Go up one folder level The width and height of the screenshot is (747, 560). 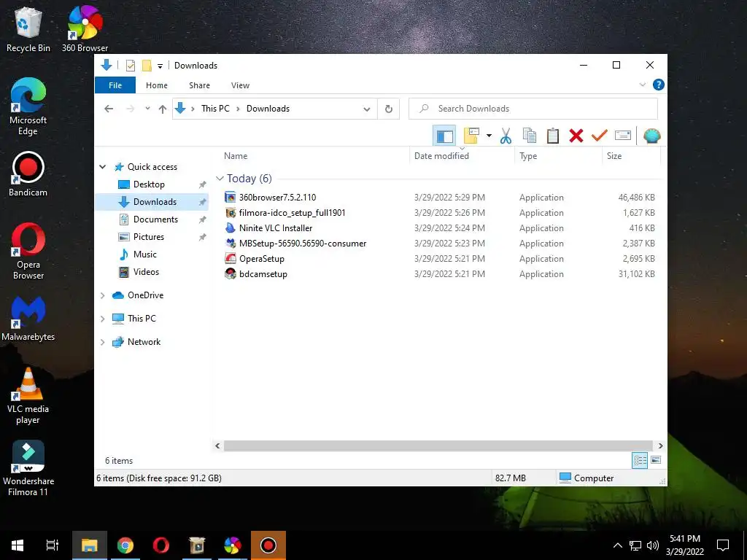163,109
